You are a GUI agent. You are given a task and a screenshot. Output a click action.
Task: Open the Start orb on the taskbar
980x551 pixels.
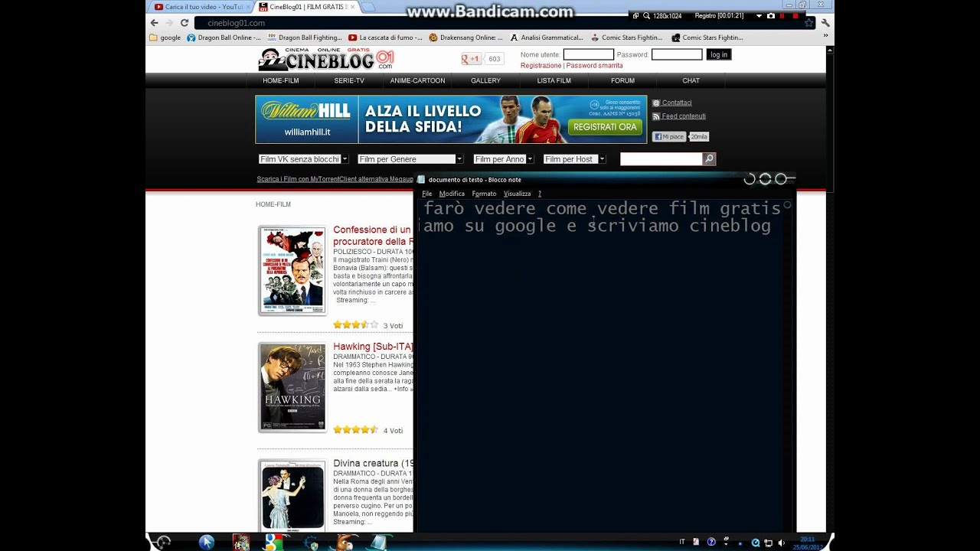pos(162,543)
